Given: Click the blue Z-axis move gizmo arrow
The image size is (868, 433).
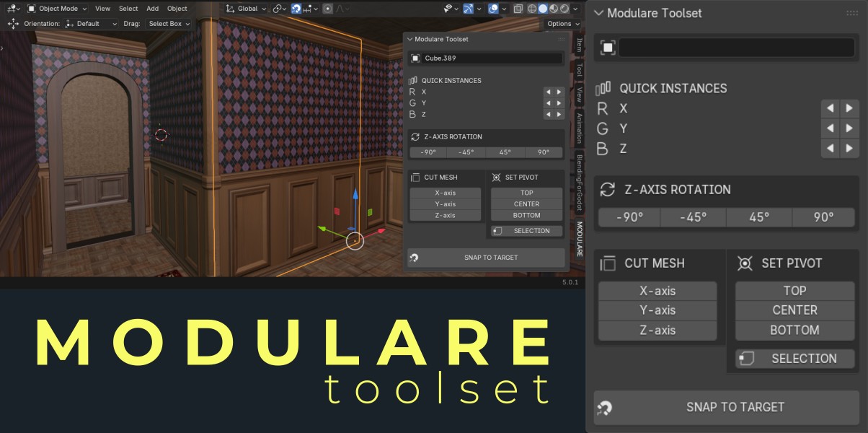Looking at the screenshot, I should (x=355, y=198).
